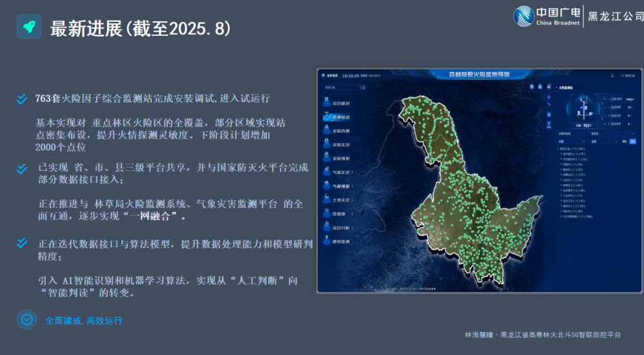Click the fullscreen icon in the dashboard header
This screenshot has width=644, height=355.
pyautogui.click(x=612, y=75)
